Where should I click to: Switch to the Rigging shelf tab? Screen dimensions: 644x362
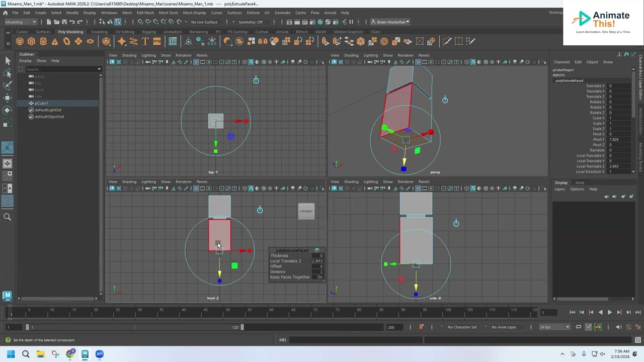149,32
